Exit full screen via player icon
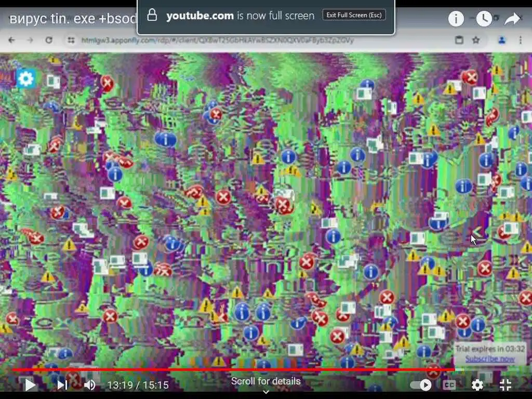Image resolution: width=532 pixels, height=399 pixels. click(x=506, y=385)
